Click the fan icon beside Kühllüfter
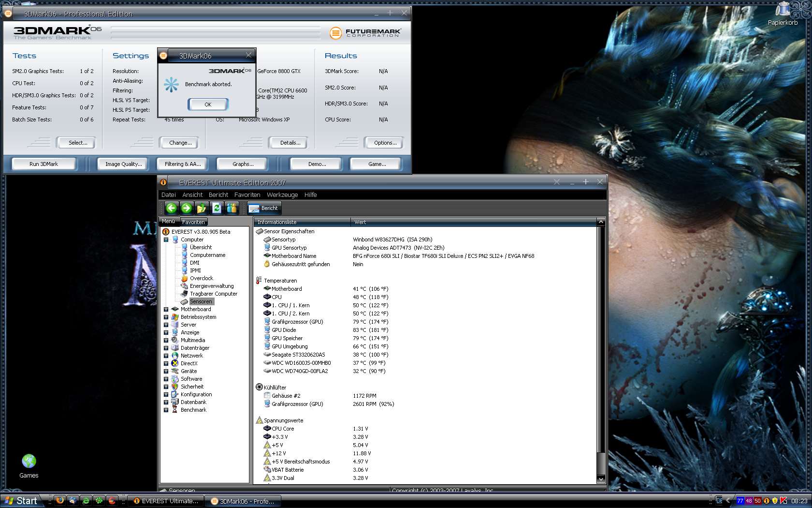The image size is (812, 508). (x=259, y=388)
